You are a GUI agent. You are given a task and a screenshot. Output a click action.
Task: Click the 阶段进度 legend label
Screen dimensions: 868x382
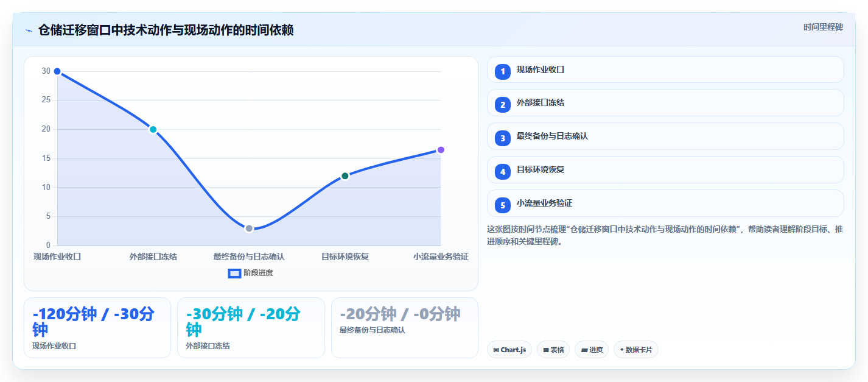coord(258,273)
